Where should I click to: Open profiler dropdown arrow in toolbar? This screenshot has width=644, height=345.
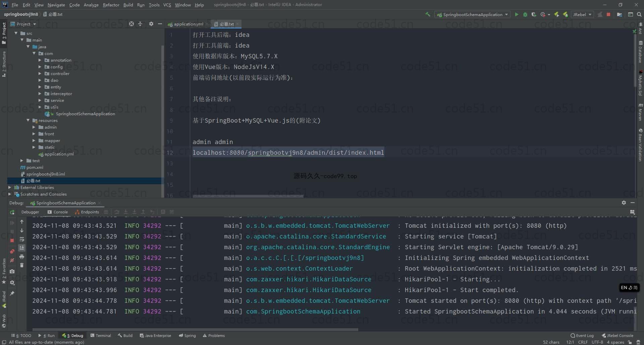(x=549, y=15)
